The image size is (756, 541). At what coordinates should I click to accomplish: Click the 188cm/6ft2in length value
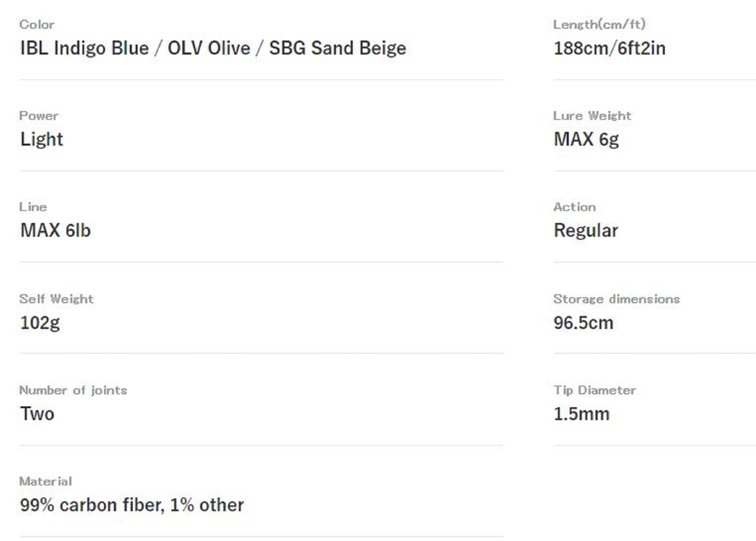pyautogui.click(x=609, y=48)
